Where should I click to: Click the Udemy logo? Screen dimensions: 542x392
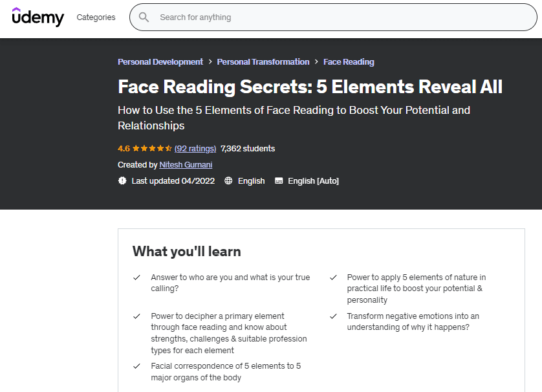pyautogui.click(x=38, y=17)
